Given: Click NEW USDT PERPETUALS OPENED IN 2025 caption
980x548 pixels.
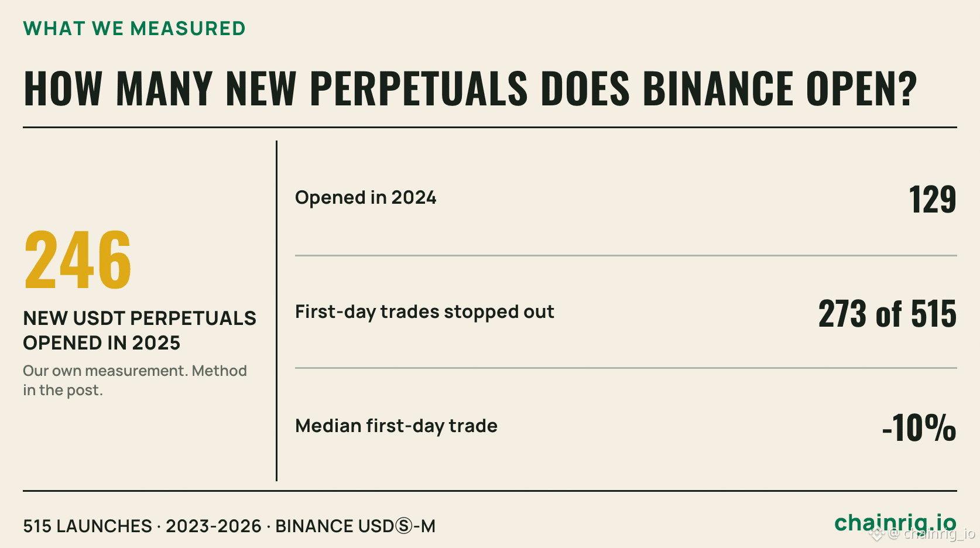Looking at the screenshot, I should tap(139, 330).
